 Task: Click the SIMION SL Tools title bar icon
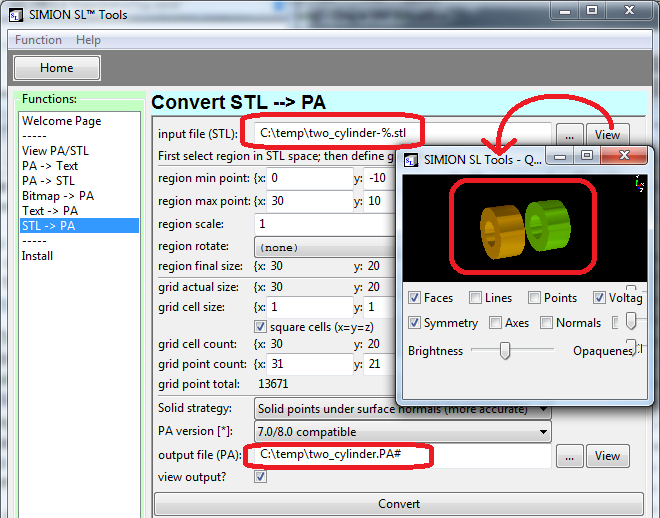coord(16,15)
